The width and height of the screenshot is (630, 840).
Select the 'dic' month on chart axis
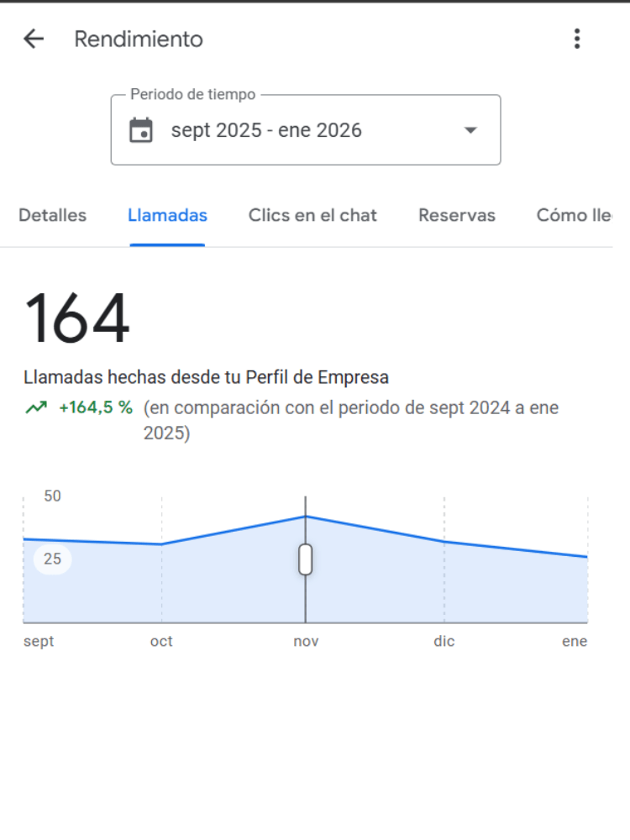444,642
